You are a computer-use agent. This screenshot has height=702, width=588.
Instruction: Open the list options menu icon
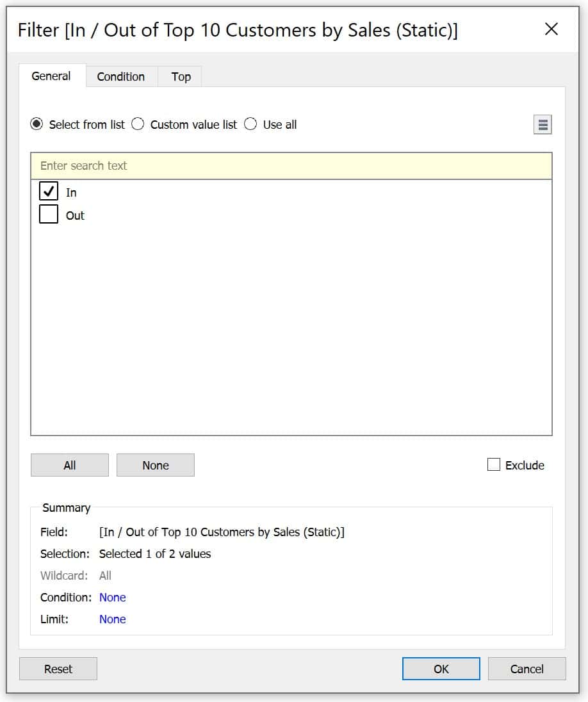click(x=543, y=124)
